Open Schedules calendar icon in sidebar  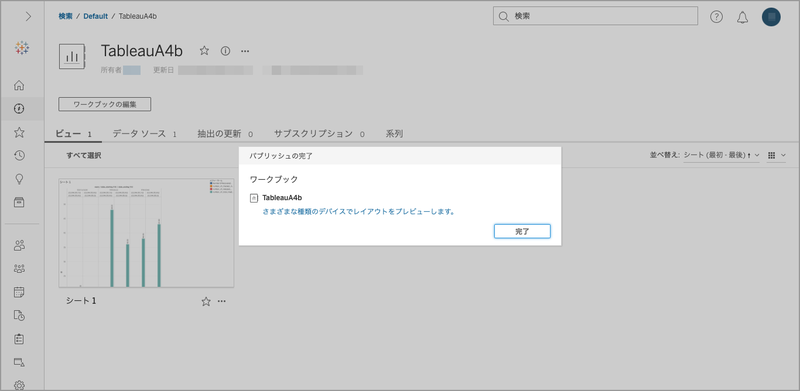point(19,292)
